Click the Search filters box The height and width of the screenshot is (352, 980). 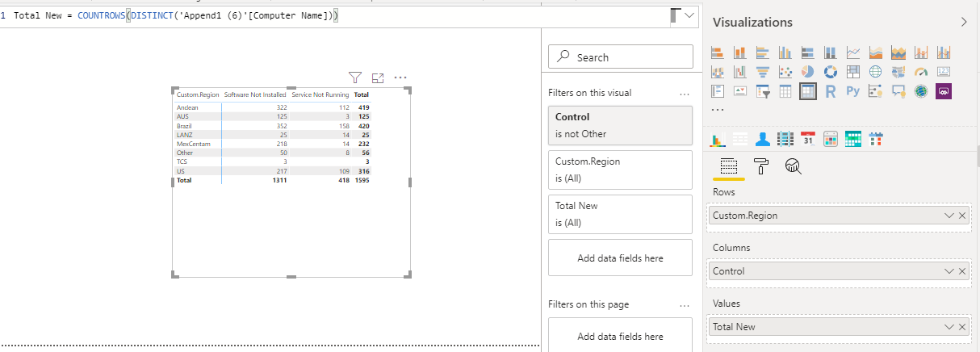[620, 57]
